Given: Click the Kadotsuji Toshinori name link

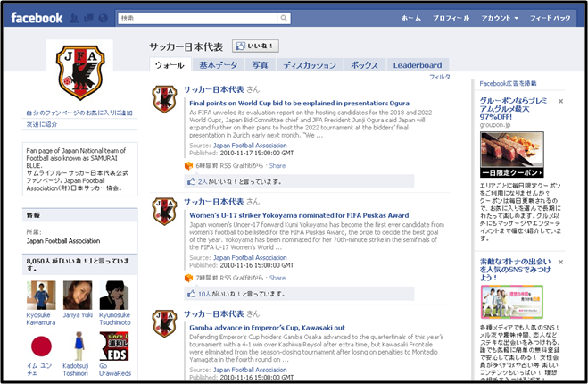Looking at the screenshot, I should [75, 370].
